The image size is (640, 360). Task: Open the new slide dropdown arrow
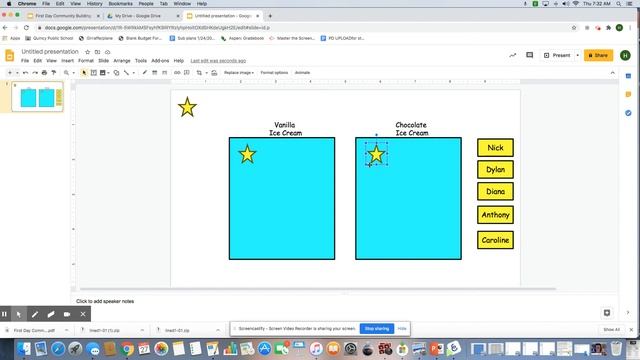pos(17,73)
